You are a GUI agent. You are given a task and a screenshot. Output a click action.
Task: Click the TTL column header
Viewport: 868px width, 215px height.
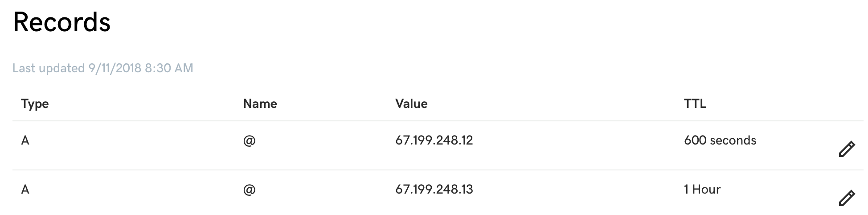695,104
